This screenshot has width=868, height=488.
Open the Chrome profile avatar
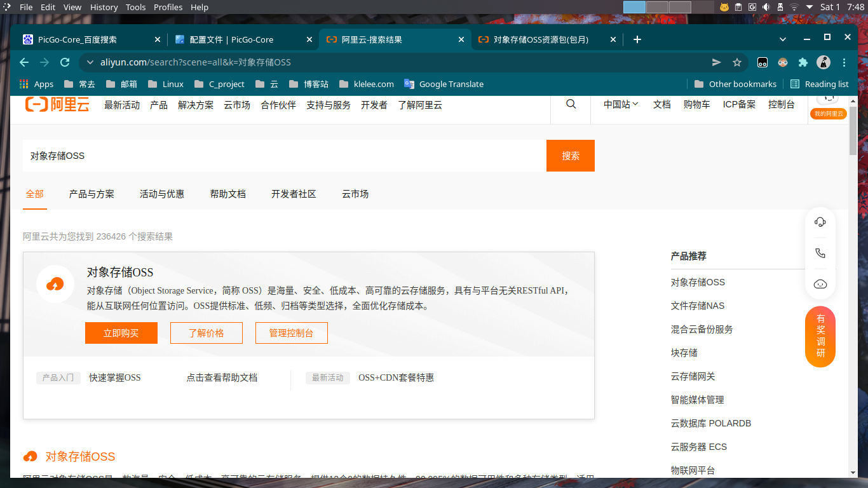click(x=824, y=62)
